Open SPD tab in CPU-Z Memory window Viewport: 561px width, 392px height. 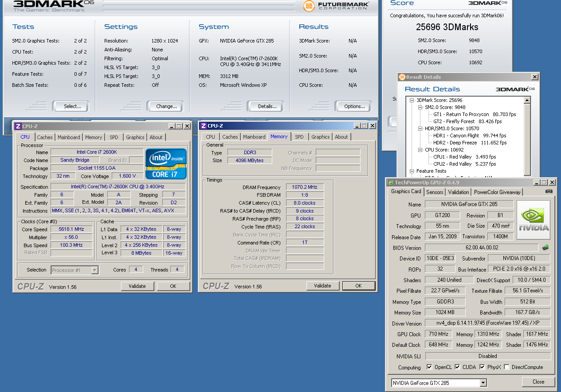(x=299, y=137)
